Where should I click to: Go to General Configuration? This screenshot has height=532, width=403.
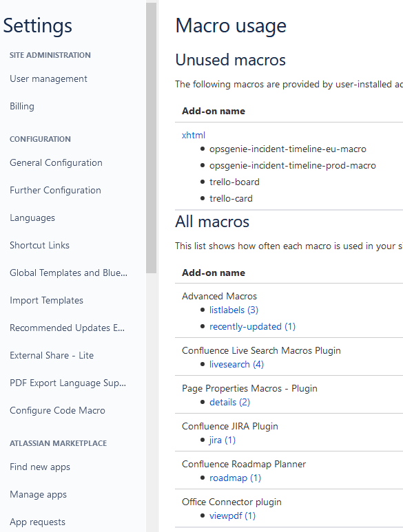coord(56,162)
